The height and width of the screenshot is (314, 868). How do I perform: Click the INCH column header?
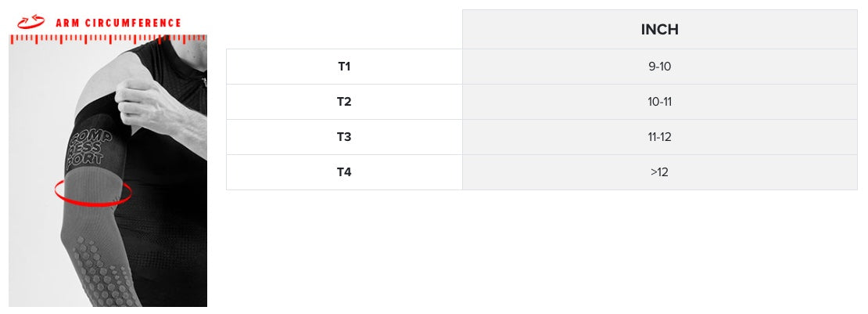659,30
